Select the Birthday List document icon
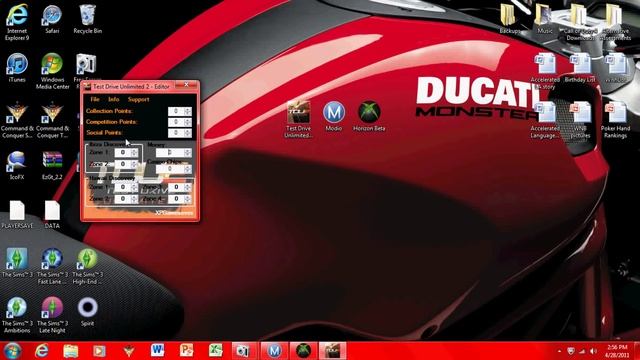The width and height of the screenshot is (640, 360). [580, 68]
